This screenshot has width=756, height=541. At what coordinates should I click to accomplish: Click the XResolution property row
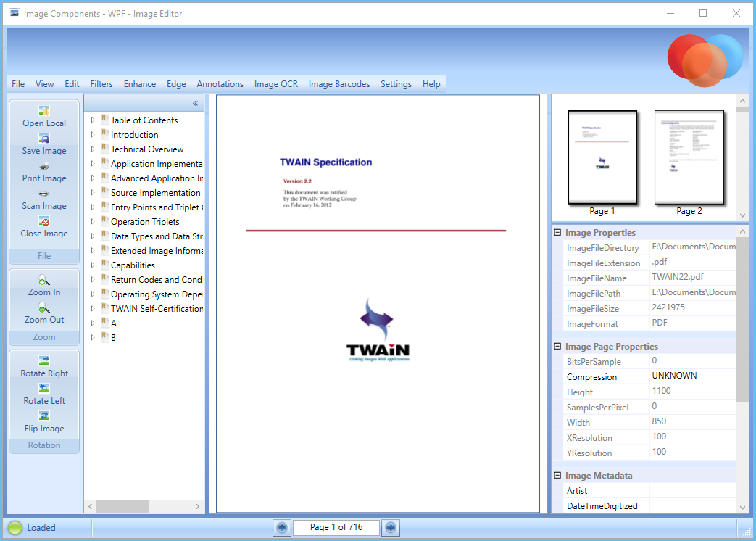pyautogui.click(x=650, y=437)
